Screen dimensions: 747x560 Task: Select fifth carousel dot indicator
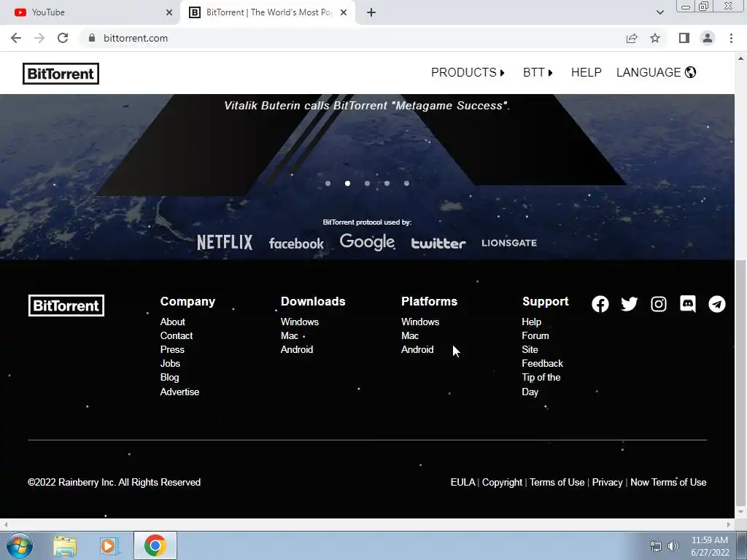(406, 183)
